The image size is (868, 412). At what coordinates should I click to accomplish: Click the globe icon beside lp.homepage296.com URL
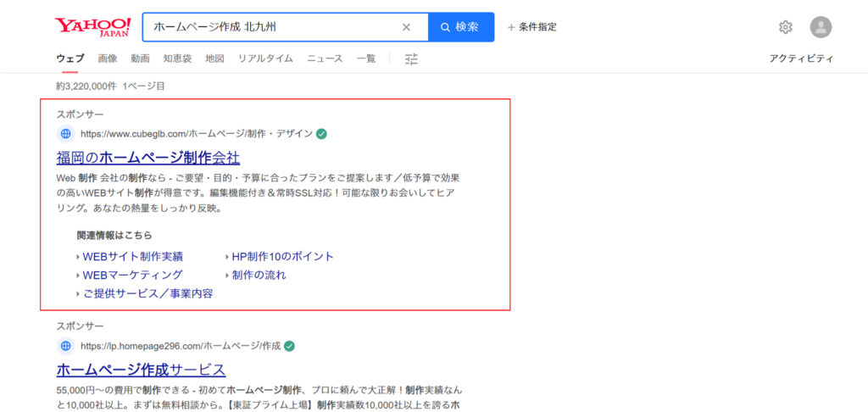[66, 346]
